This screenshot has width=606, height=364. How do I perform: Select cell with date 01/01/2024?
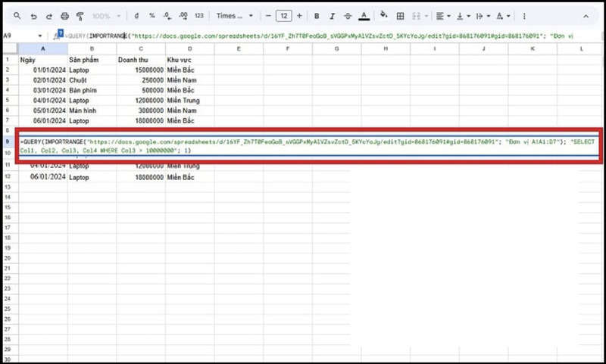point(43,70)
